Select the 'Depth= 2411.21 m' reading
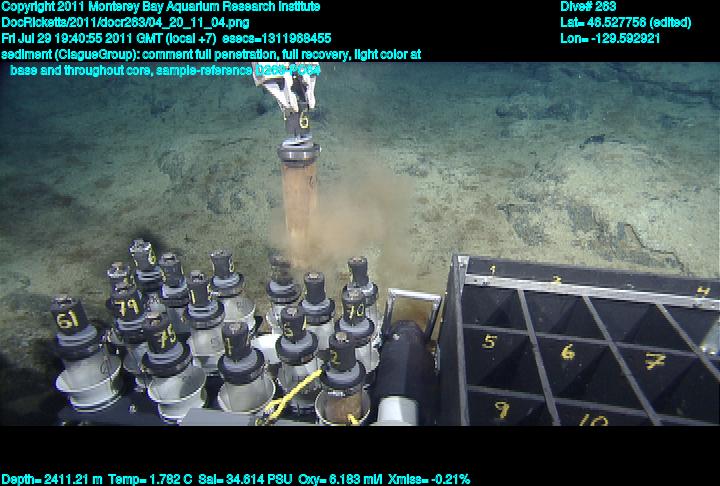 click(x=52, y=479)
